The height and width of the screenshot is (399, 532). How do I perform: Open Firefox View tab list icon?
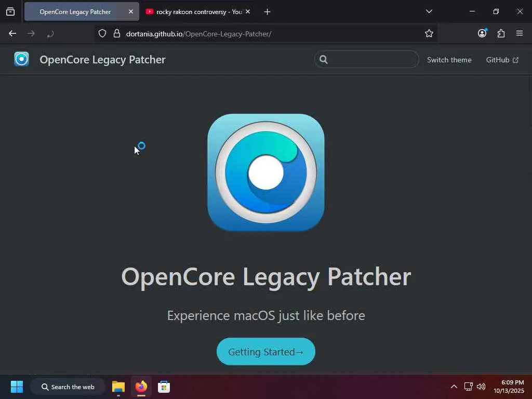point(10,11)
